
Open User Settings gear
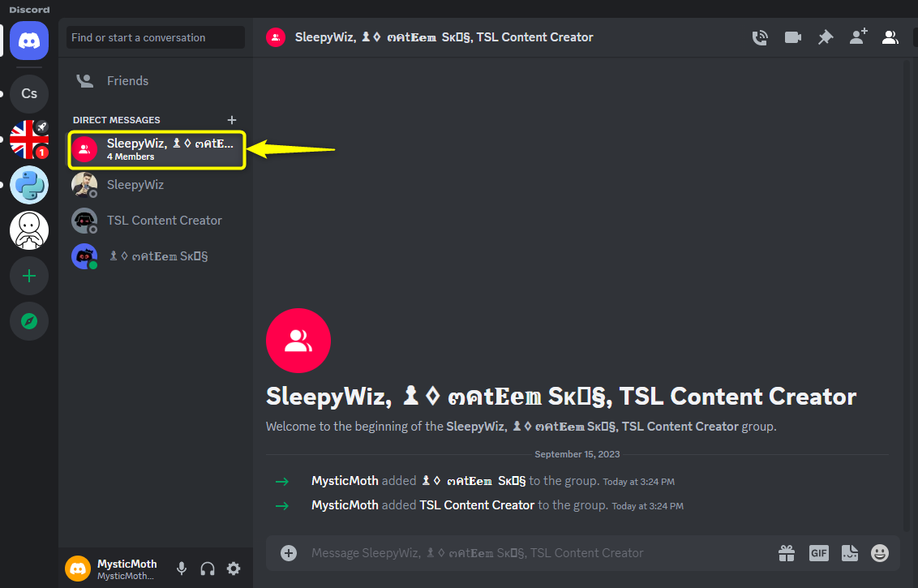pyautogui.click(x=234, y=569)
